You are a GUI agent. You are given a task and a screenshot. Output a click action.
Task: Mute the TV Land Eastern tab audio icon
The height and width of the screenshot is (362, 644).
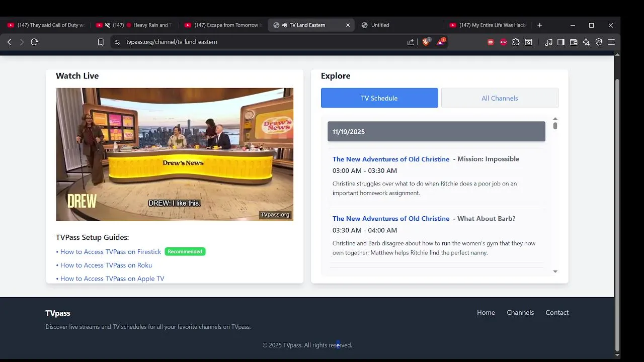pos(284,25)
